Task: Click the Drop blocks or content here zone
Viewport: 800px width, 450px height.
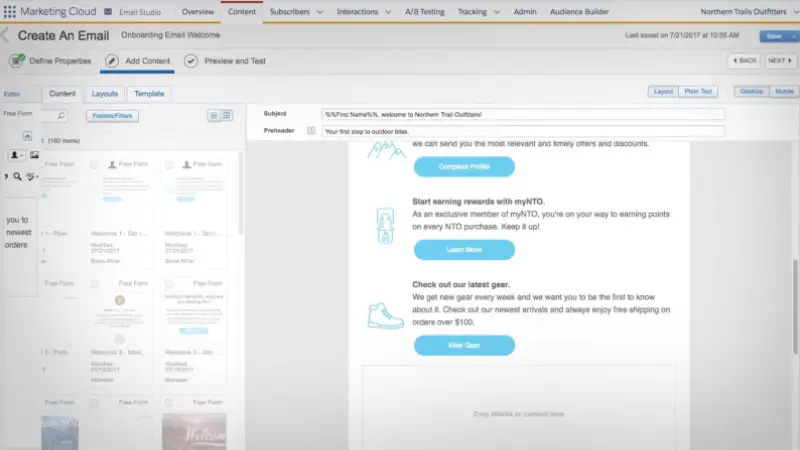Action: click(x=519, y=414)
